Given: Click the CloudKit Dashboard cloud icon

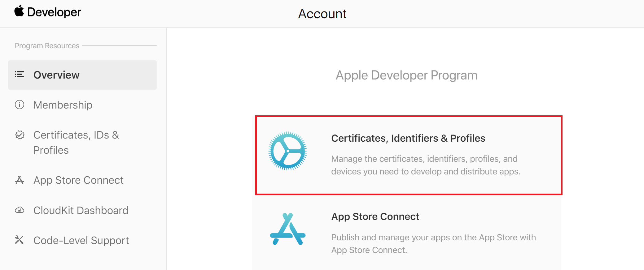Looking at the screenshot, I should pos(20,210).
